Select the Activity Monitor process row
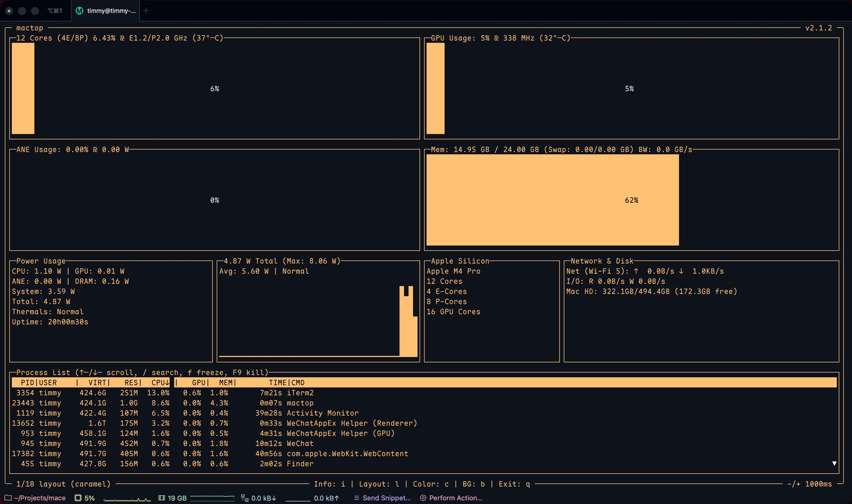Screen dimensions: 852x504 (x=424, y=413)
